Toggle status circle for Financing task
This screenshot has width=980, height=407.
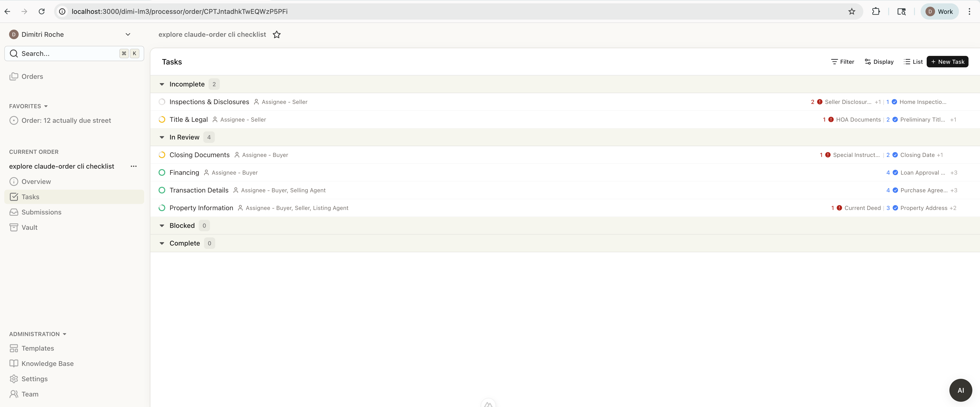click(162, 172)
